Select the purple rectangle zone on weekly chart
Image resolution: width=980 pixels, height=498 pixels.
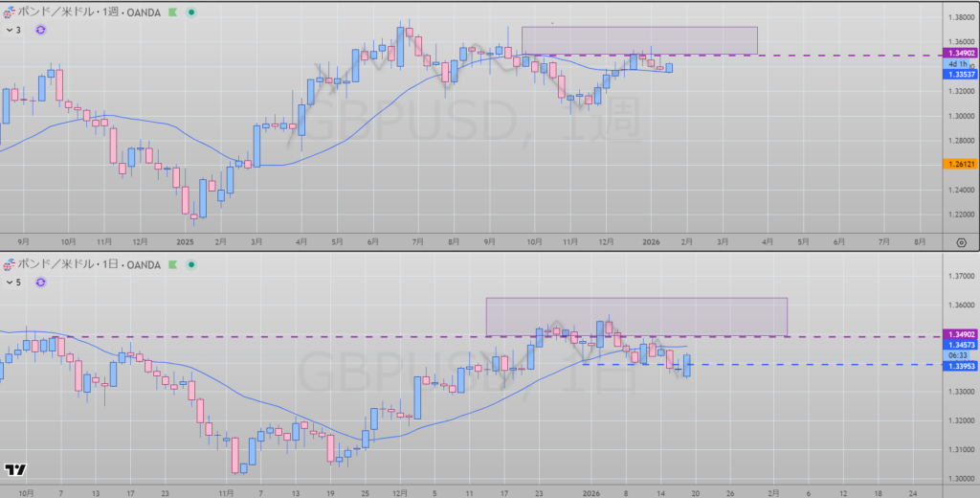(x=639, y=40)
